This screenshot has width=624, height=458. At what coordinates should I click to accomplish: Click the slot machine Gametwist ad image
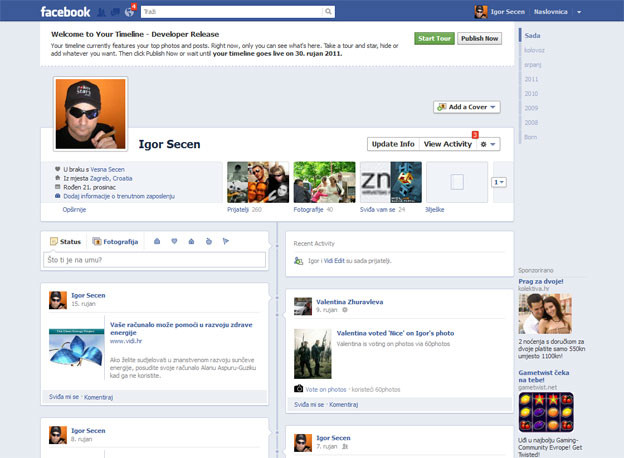546,412
